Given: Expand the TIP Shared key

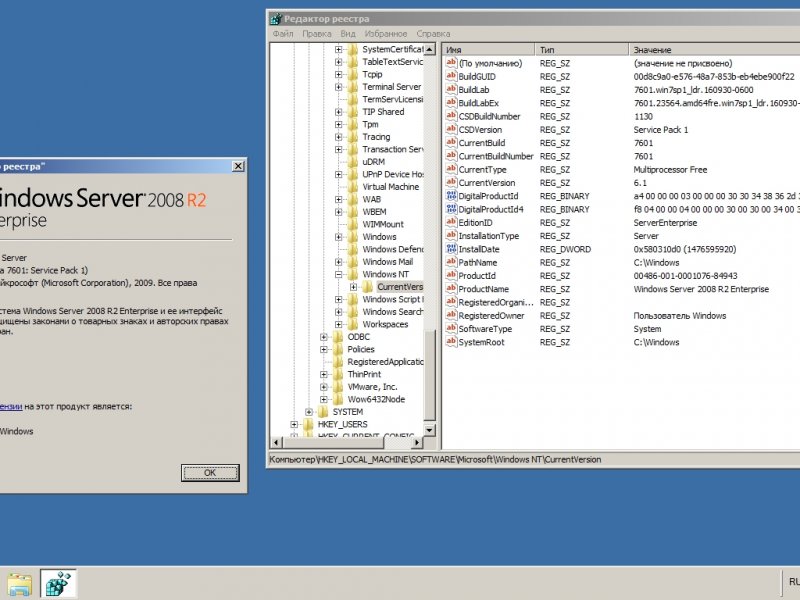Looking at the screenshot, I should click(x=338, y=112).
